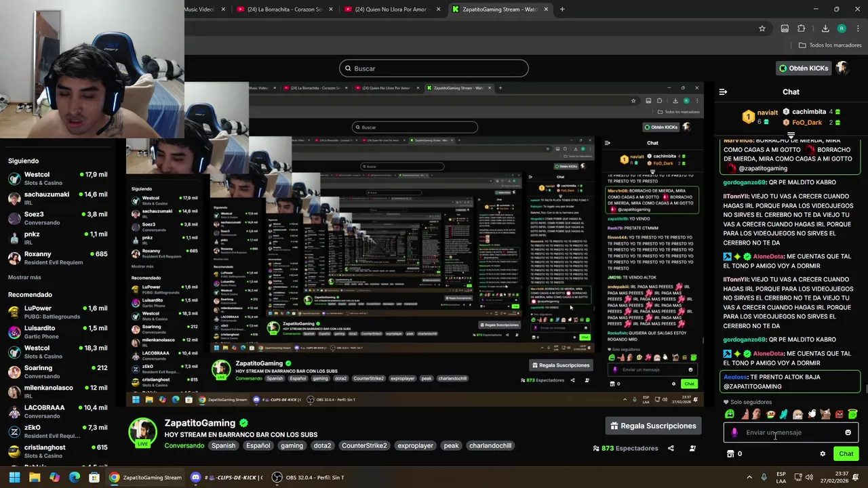Open the Kick shop icon

pos(730,454)
